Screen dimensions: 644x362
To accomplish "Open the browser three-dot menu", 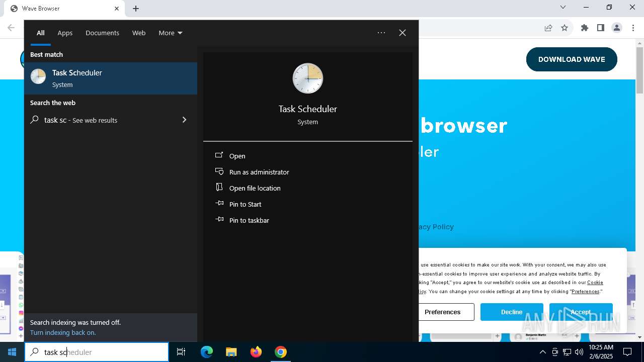I will coord(633,28).
